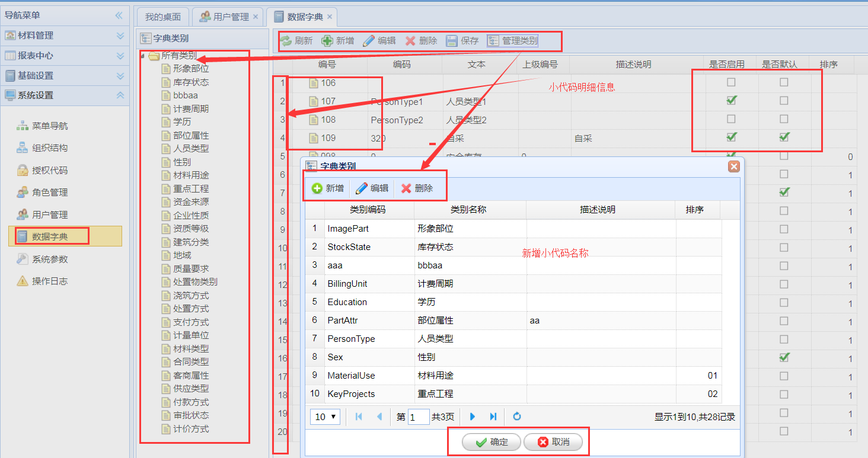Click the 刷新 refresh toolbar icon
The width and height of the screenshot is (868, 458).
point(286,41)
